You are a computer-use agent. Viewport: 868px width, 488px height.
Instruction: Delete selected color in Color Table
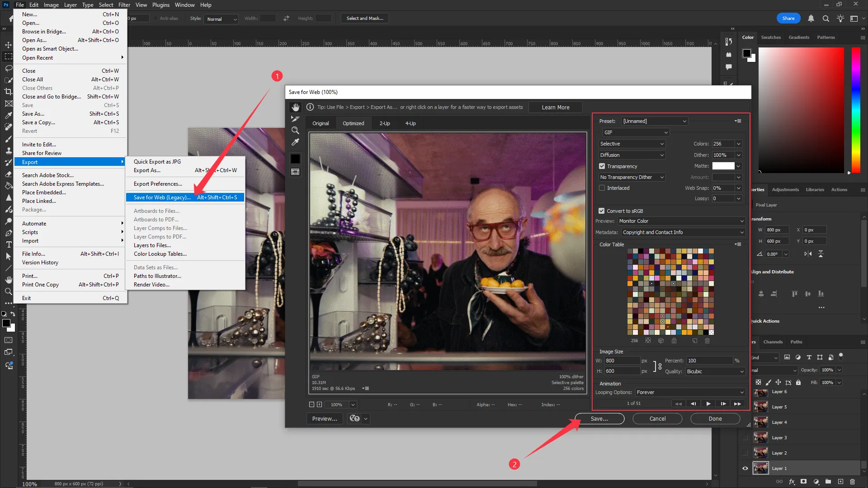coord(707,341)
